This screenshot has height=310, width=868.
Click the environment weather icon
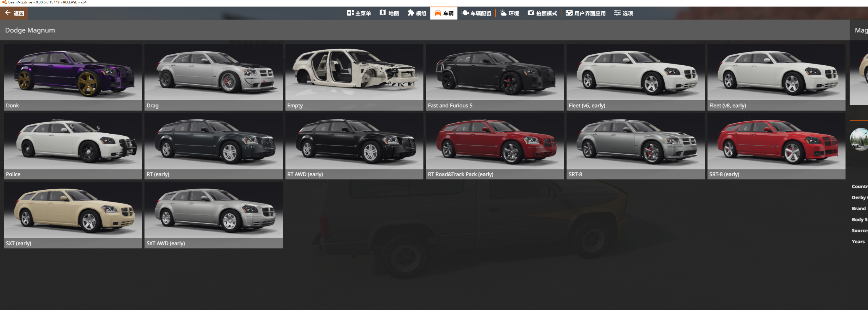pos(503,13)
